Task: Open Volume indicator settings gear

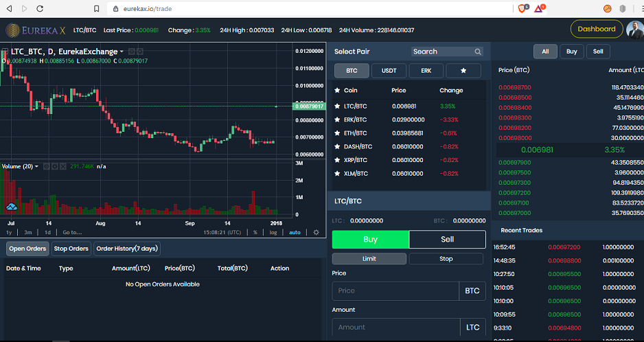Action: tap(55, 166)
